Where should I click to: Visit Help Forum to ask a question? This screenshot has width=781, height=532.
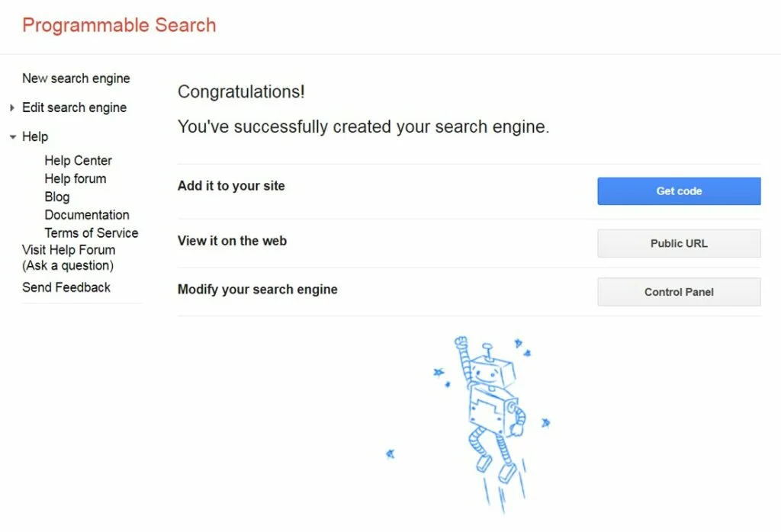point(68,258)
